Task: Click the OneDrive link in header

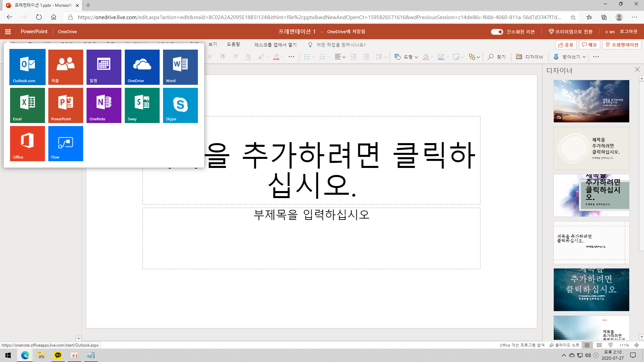Action: [x=67, y=32]
